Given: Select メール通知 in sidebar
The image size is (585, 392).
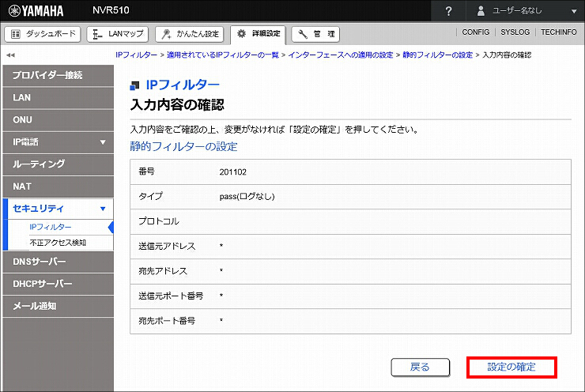Looking at the screenshot, I should coord(58,306).
